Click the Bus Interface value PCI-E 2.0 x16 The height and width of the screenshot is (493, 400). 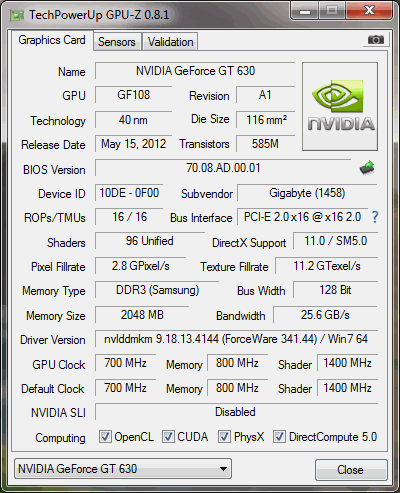[x=303, y=217]
